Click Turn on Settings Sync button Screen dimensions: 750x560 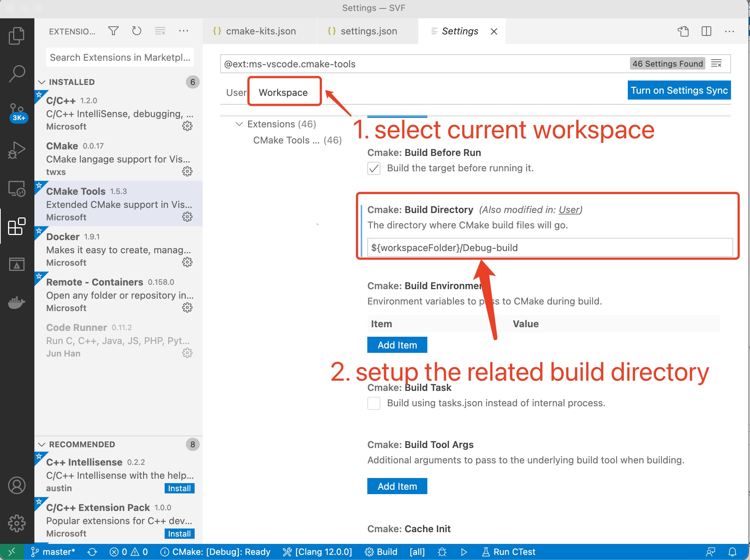pyautogui.click(x=679, y=90)
